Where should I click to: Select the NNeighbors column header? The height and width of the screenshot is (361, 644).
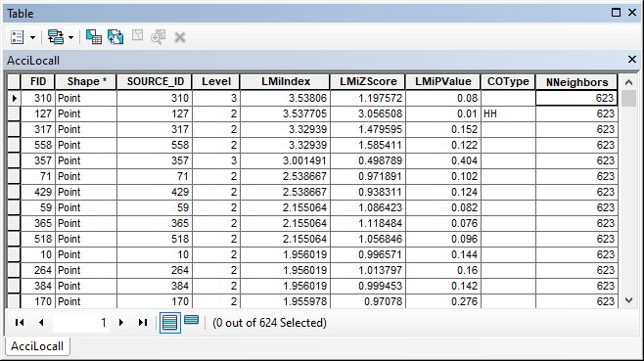point(576,82)
